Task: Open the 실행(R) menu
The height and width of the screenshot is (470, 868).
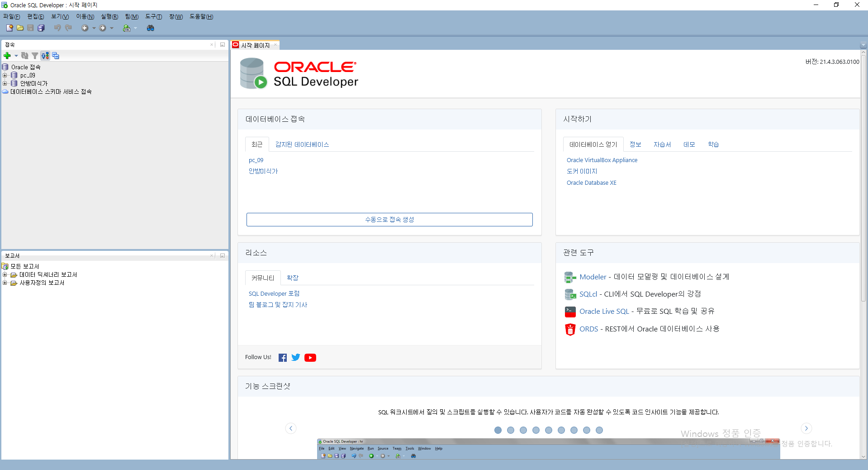Action: tap(109, 16)
